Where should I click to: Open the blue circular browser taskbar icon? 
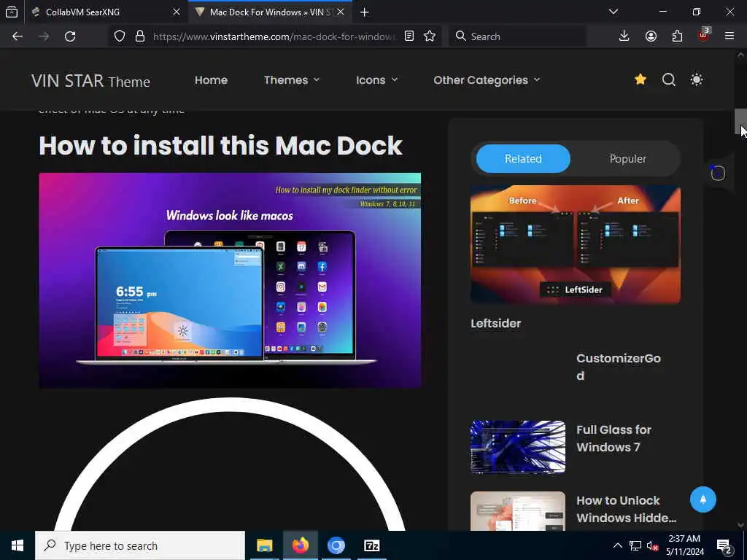pyautogui.click(x=336, y=545)
